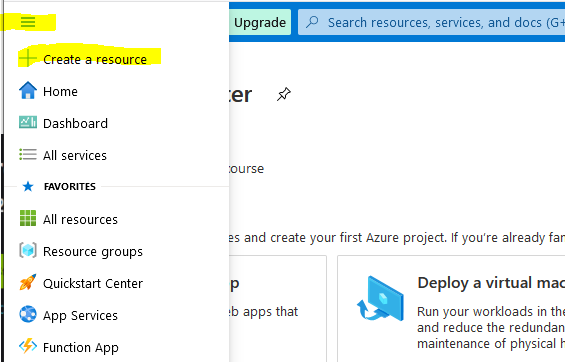The width and height of the screenshot is (565, 362).
Task: Collapse the hamburger portal menu
Action: (x=28, y=22)
